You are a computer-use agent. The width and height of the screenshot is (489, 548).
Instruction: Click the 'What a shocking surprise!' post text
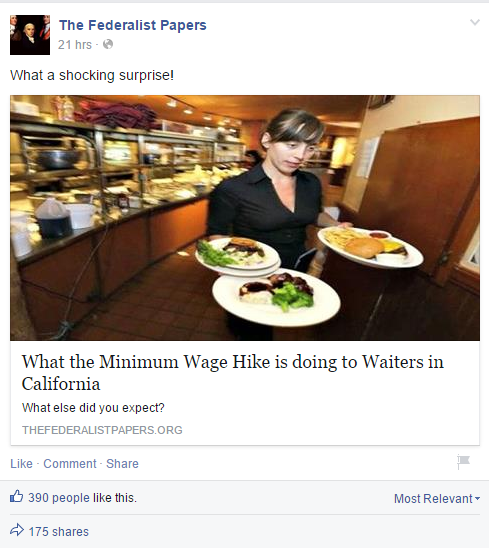pyautogui.click(x=92, y=75)
